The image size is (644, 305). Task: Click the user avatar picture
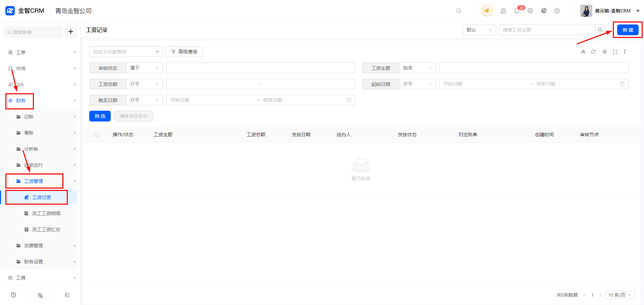[x=586, y=11]
